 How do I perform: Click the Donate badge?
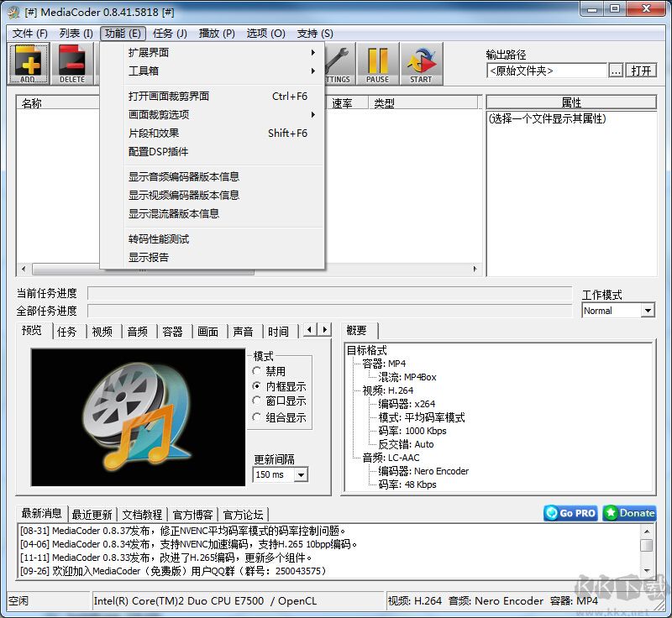628,513
